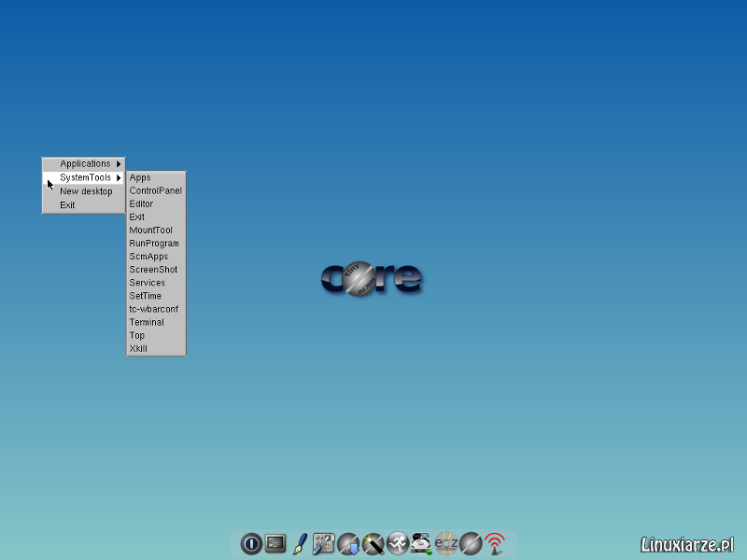This screenshot has height=560, width=747.
Task: Open ScmApps from the submenu
Action: (156, 256)
